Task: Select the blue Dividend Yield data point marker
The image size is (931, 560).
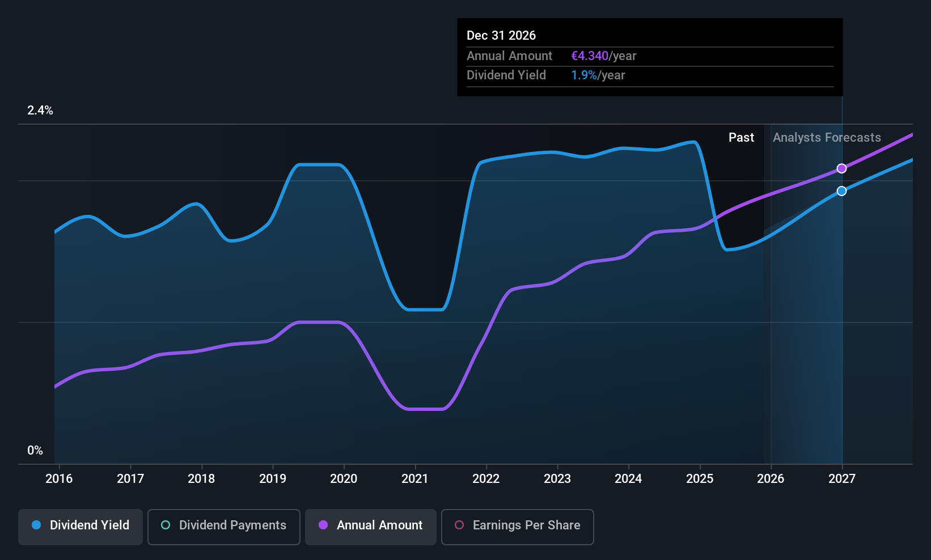Action: [x=842, y=191]
